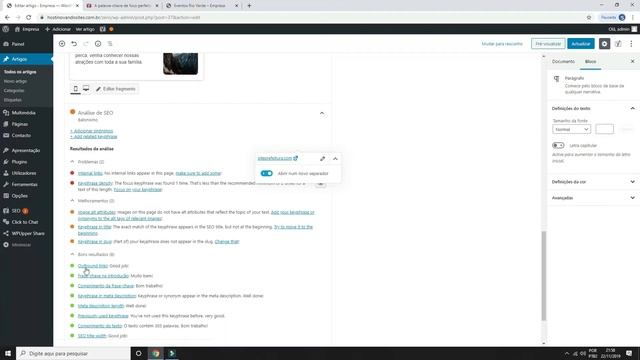Expand the color settings panel
This screenshot has width=640, height=360.
click(632, 182)
